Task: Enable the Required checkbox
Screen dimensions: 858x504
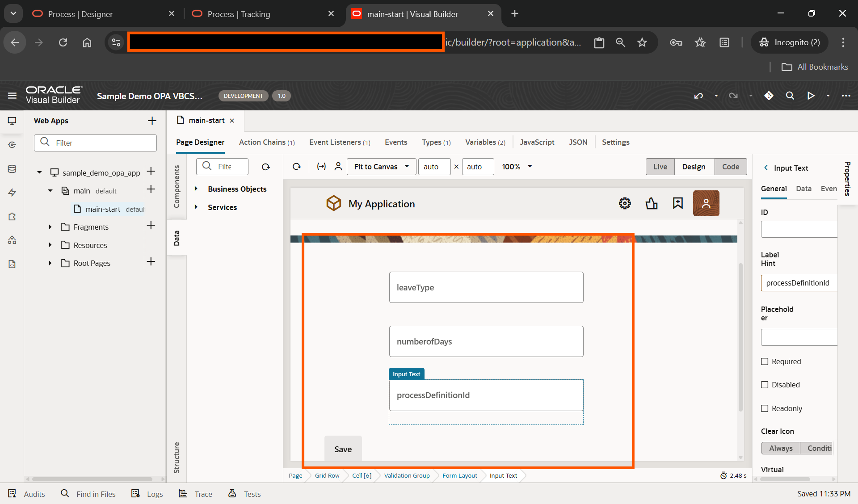Action: click(x=765, y=361)
